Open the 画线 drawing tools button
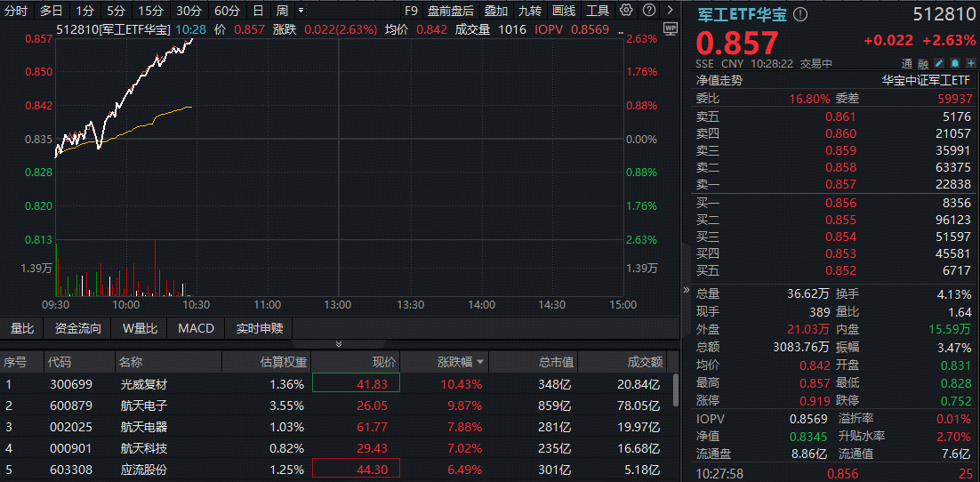The width and height of the screenshot is (980, 482). click(x=564, y=11)
